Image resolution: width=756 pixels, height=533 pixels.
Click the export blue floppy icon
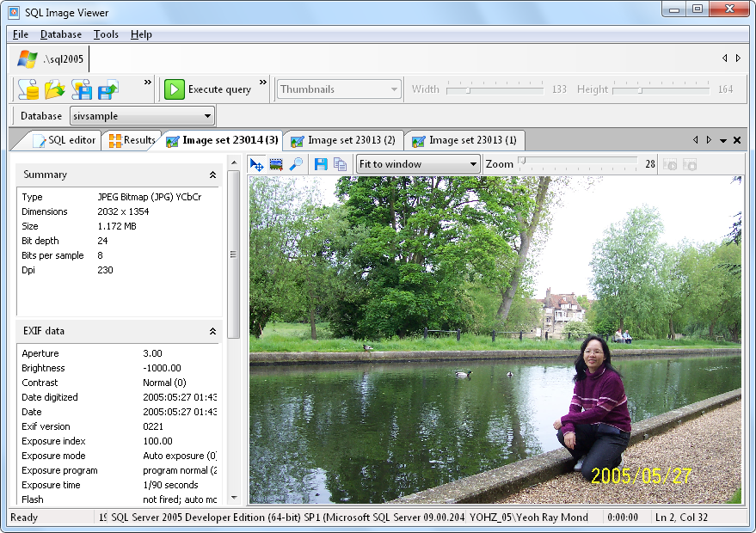(x=108, y=89)
